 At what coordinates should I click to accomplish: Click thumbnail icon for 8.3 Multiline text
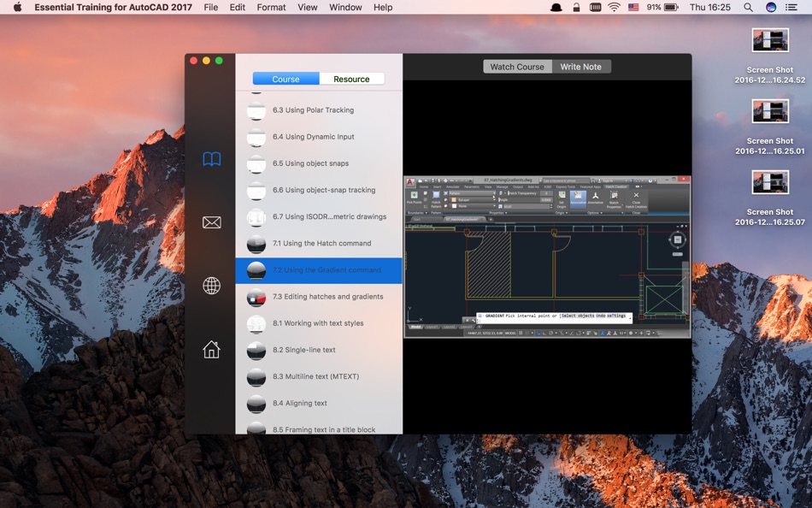(x=256, y=377)
